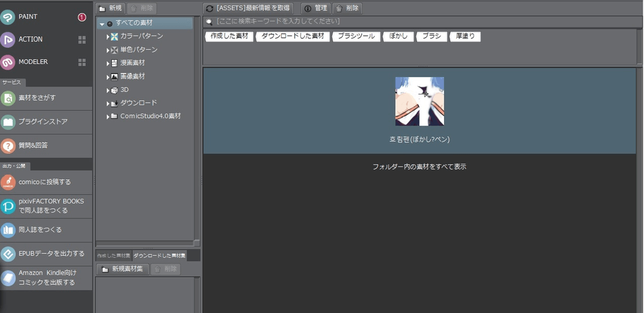This screenshot has height=313, width=644.
Task: Click the 質問&回答 question mark icon
Action: click(x=8, y=146)
